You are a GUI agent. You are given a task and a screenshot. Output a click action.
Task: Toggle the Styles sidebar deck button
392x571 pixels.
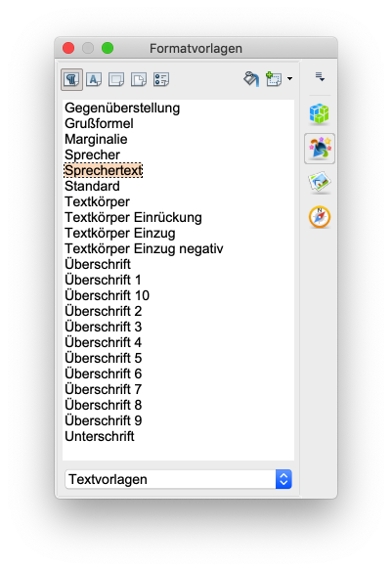pyautogui.click(x=320, y=149)
